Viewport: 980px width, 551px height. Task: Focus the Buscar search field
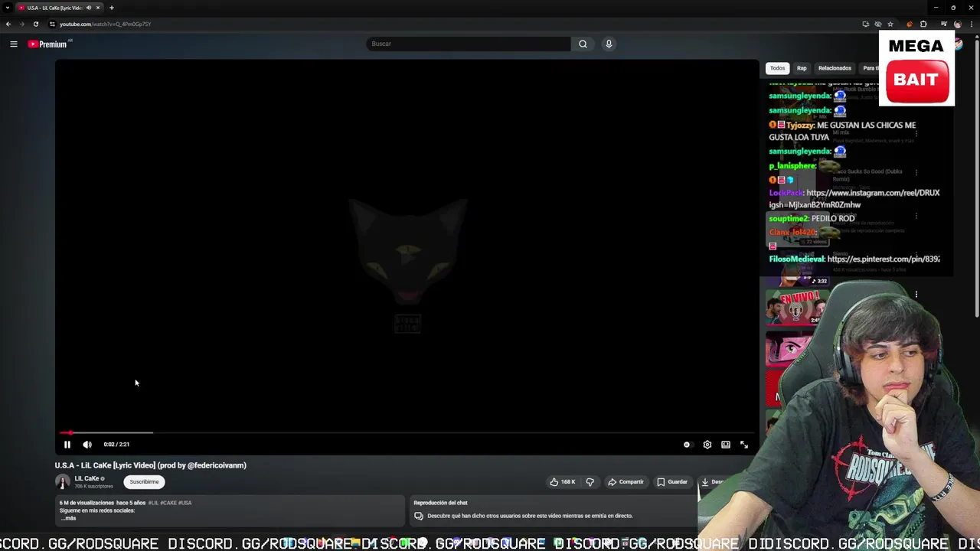tap(469, 44)
